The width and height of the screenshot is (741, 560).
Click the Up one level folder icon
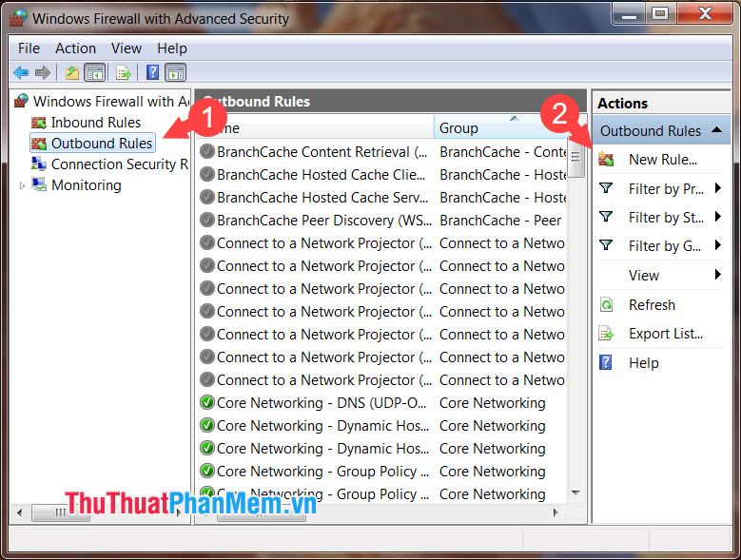coord(72,72)
